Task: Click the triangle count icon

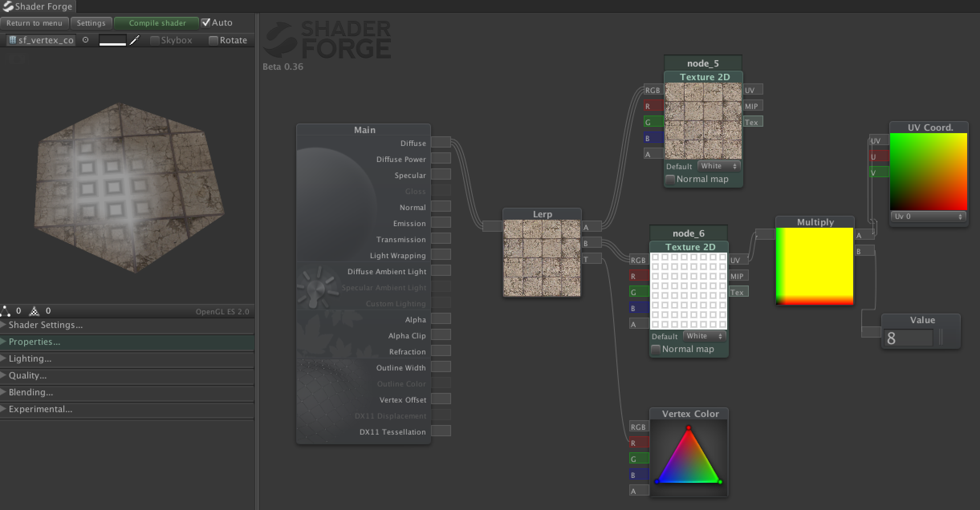Action: tap(35, 311)
